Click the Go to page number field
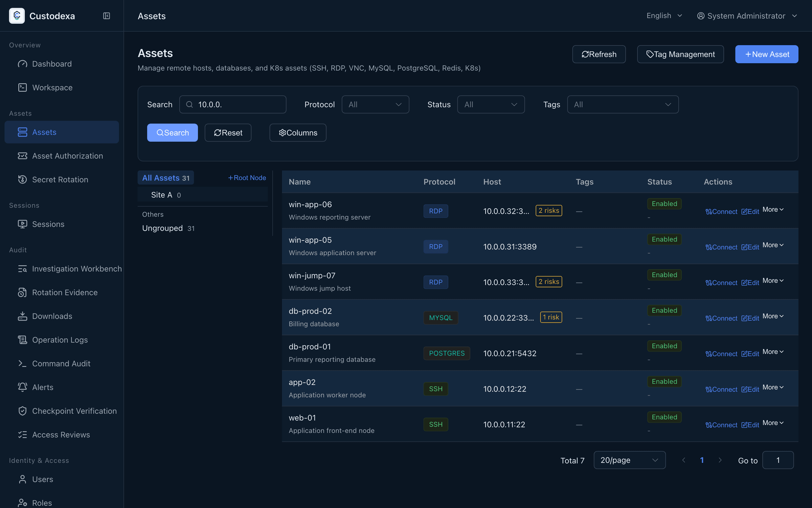This screenshot has height=508, width=812. click(x=778, y=460)
